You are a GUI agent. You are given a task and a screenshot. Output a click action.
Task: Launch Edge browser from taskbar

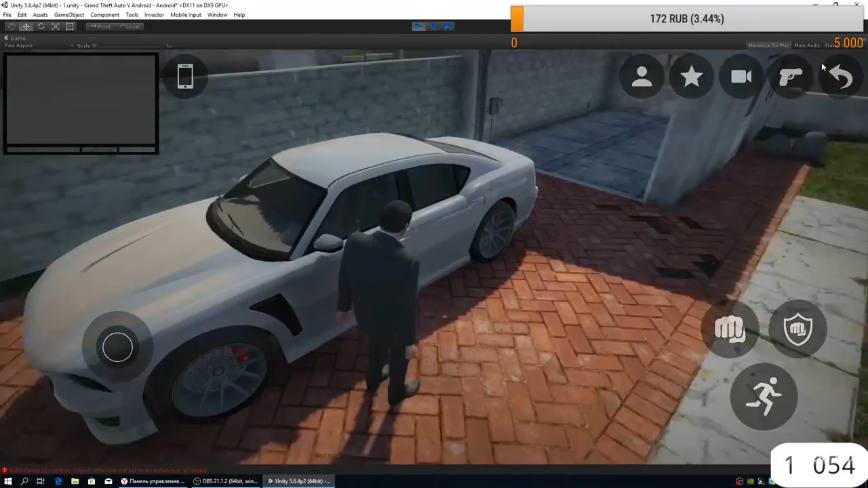(x=58, y=481)
